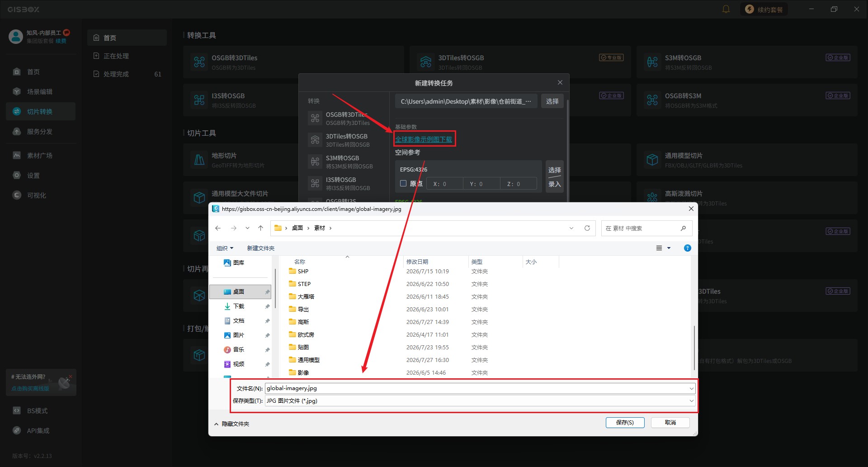Refresh the folder view
The width and height of the screenshot is (868, 467).
pyautogui.click(x=587, y=228)
